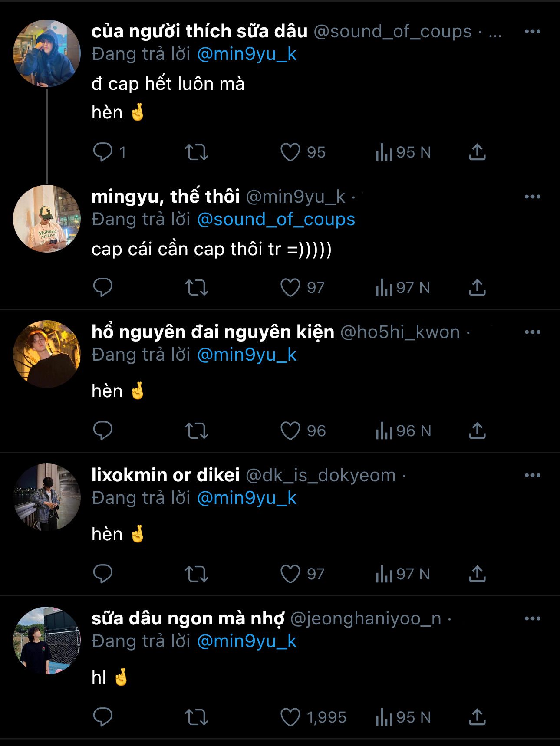Image resolution: width=560 pixels, height=746 pixels.
Task: Open the 'lixokmin or dikei' display name
Action: pyautogui.click(x=165, y=476)
